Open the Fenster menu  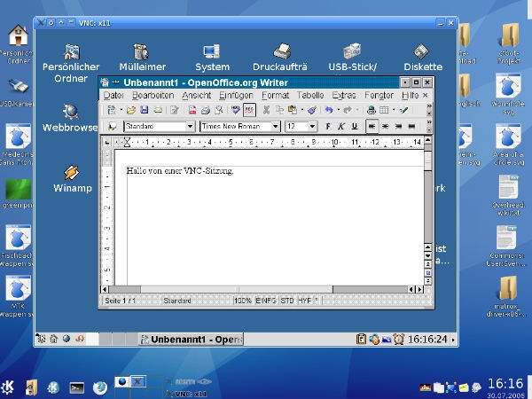[x=379, y=96]
